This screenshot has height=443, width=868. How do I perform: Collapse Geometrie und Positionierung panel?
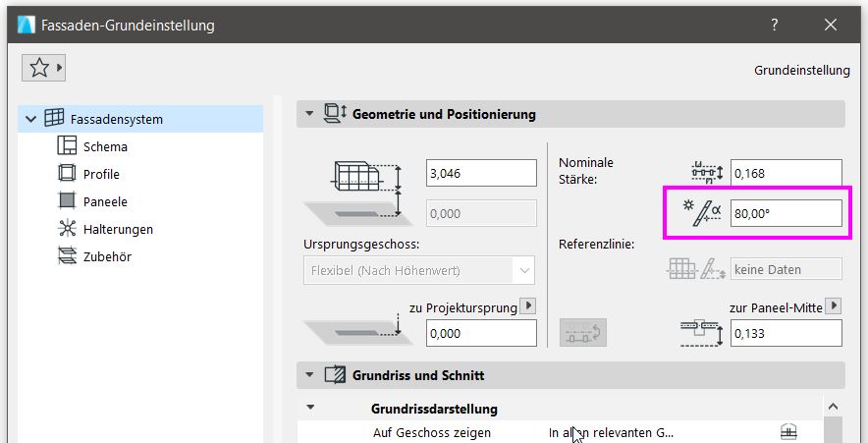[310, 114]
